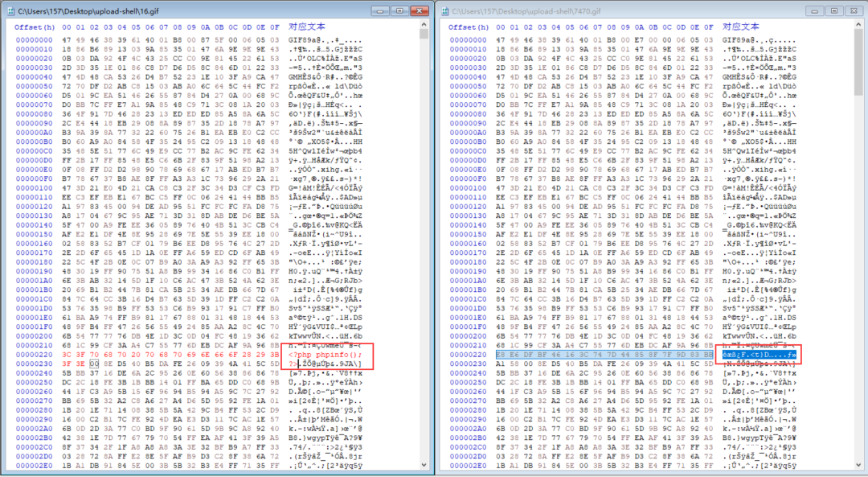Maximize the 16.gif hex viewer window
The image size is (868, 477).
click(399, 10)
